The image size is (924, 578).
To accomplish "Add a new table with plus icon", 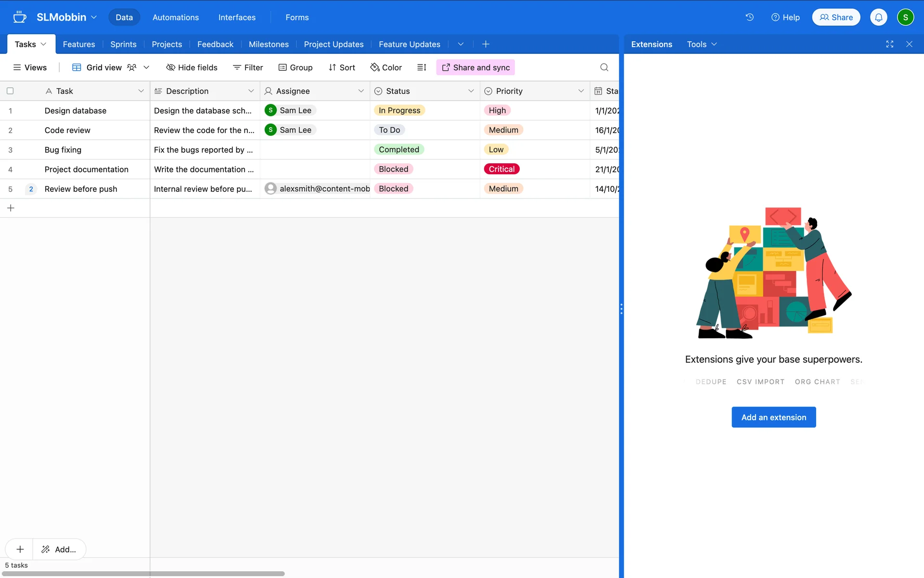I will click(x=486, y=44).
